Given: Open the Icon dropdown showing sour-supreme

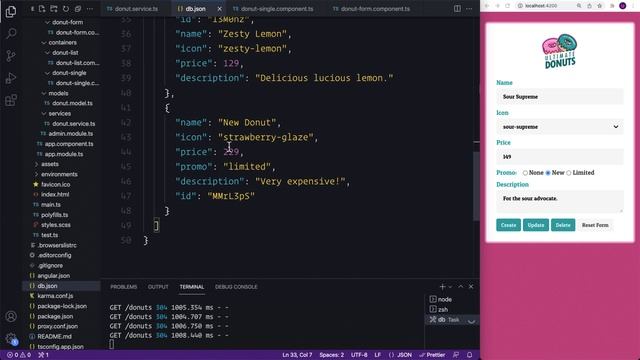Looking at the screenshot, I should [560, 127].
